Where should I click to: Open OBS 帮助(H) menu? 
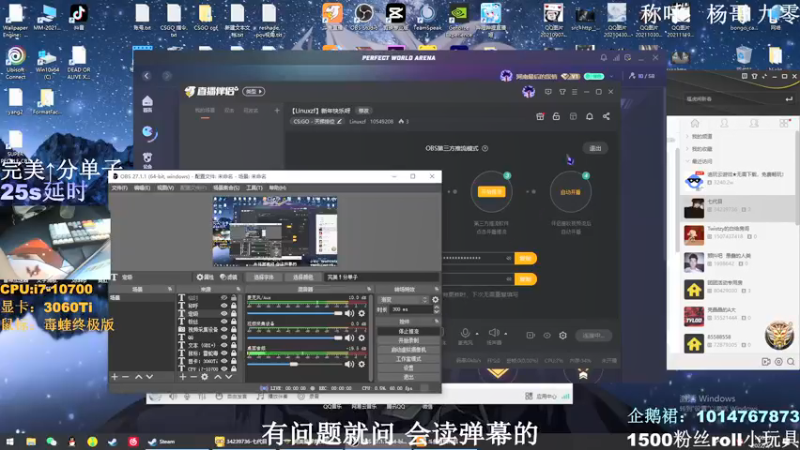[278, 188]
